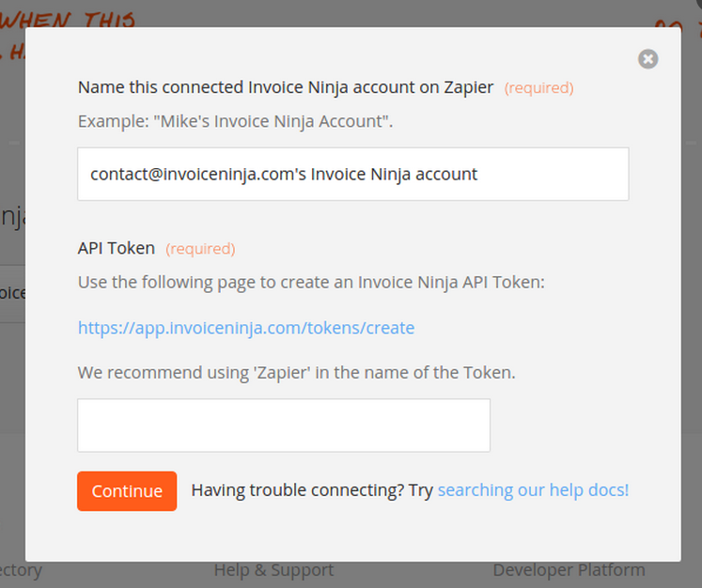
Task: Open the app.invoiceninja.com/tokens/create link
Action: tap(246, 328)
